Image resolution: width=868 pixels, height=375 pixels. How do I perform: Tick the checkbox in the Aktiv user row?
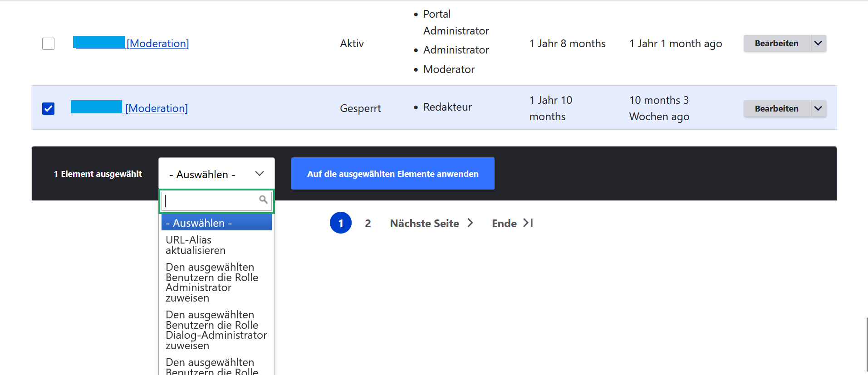click(x=48, y=44)
